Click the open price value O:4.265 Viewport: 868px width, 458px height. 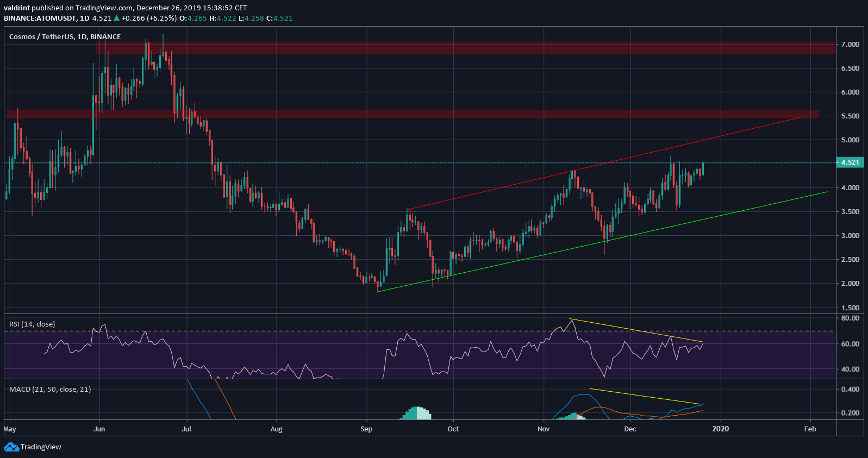tap(193, 18)
